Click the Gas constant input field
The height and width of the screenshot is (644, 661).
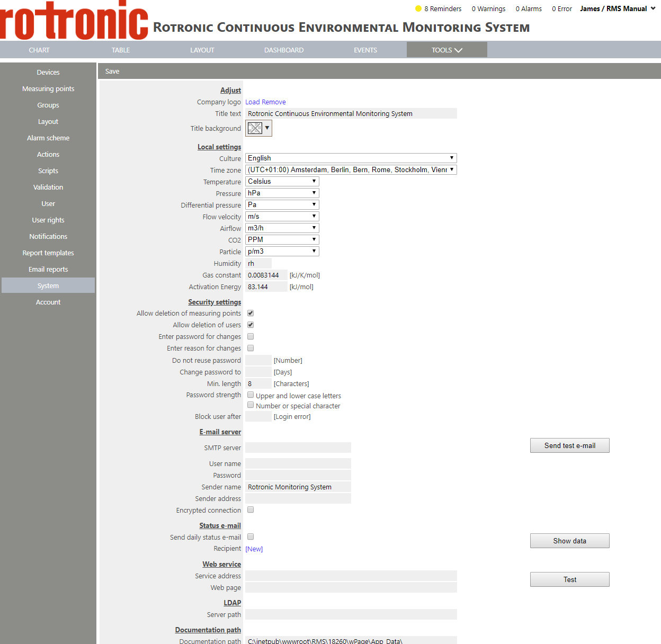(266, 275)
